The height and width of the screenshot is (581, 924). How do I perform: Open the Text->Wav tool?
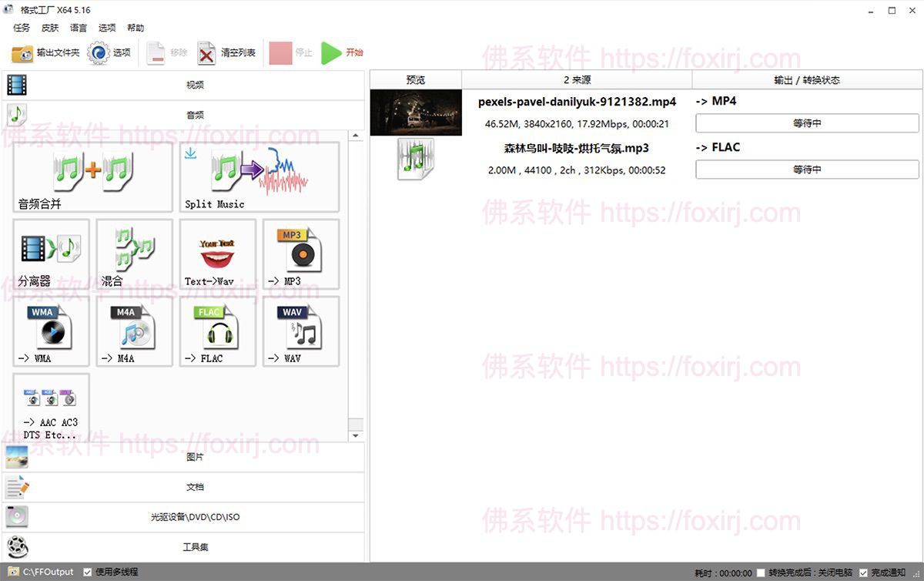click(217, 254)
